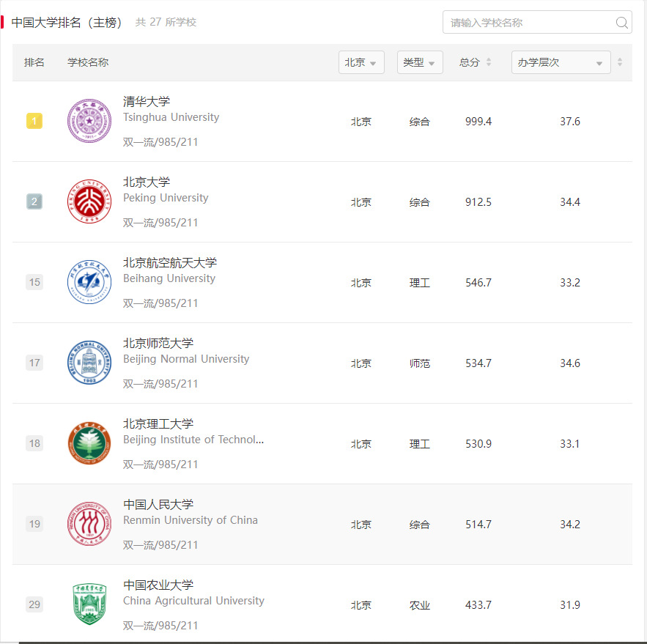647x644 pixels.
Task: Click Renmin University of China emblem
Action: pyautogui.click(x=89, y=524)
